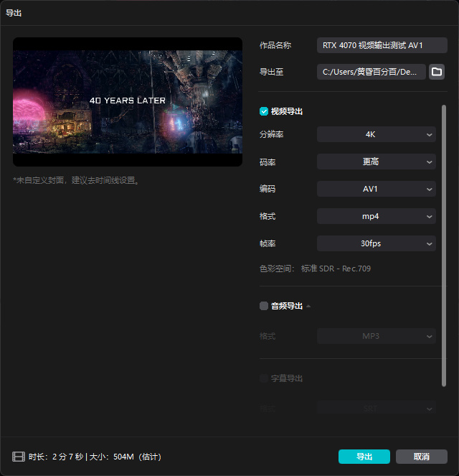
Task: Click the settings panel vertical scrollbar
Action: pyautogui.click(x=444, y=246)
